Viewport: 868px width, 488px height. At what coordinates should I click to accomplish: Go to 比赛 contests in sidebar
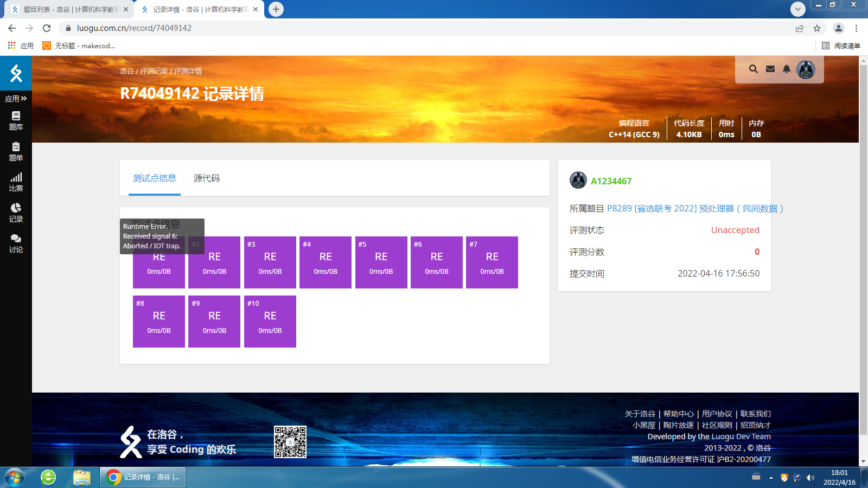pos(16,182)
